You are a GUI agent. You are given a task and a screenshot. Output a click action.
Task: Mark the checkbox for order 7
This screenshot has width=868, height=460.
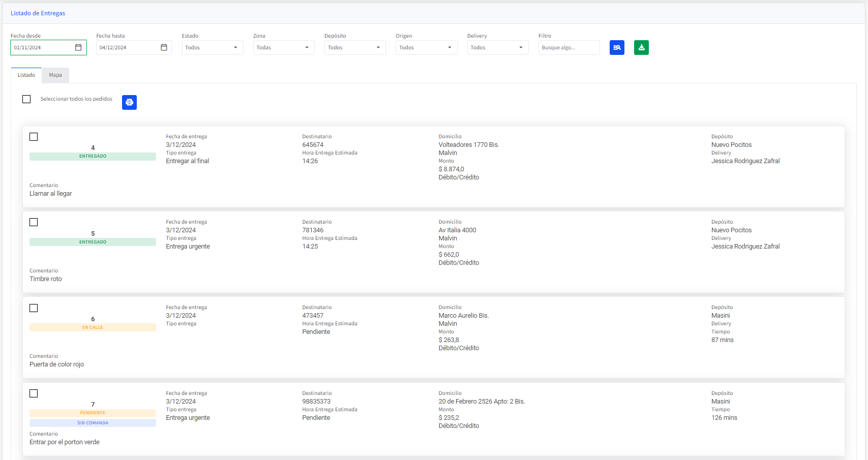[34, 393]
